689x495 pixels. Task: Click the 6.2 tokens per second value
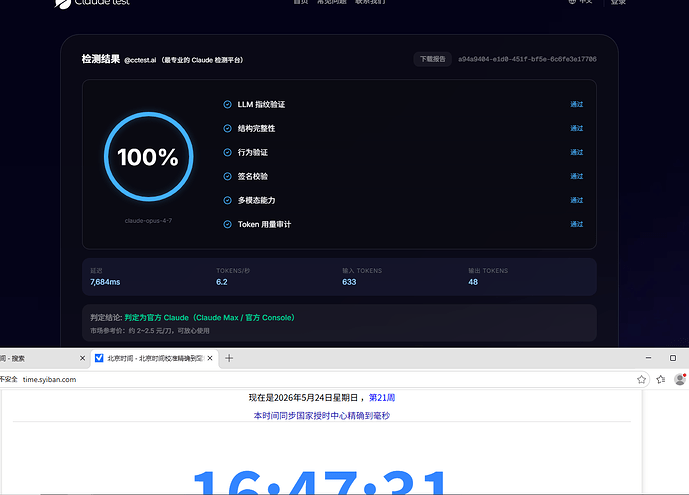[222, 282]
